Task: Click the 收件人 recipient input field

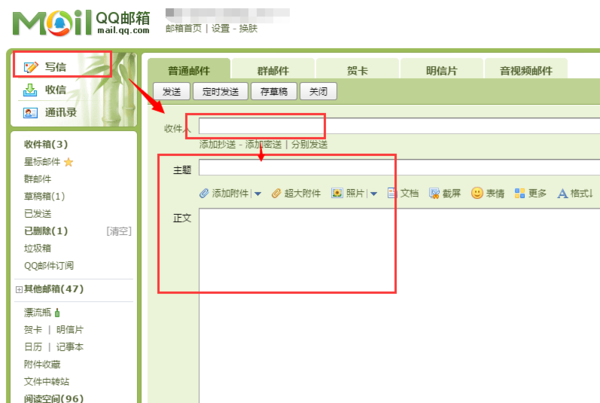Action: pos(399,126)
